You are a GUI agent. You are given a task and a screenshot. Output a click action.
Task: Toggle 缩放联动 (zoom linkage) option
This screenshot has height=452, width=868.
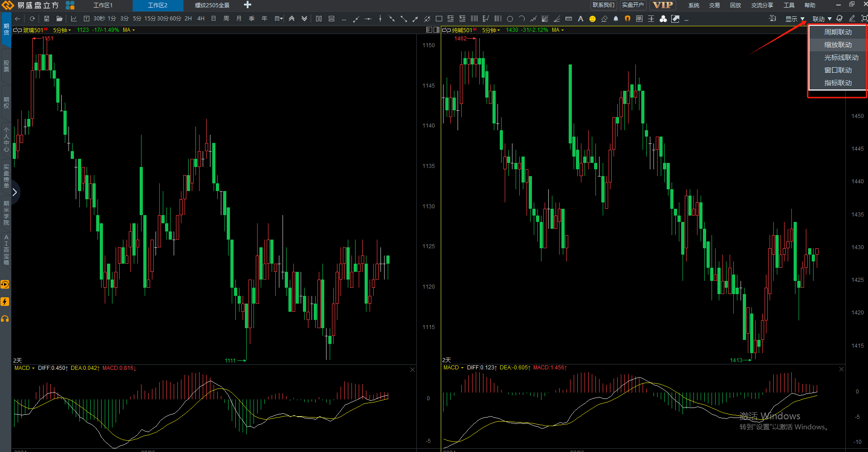(838, 45)
